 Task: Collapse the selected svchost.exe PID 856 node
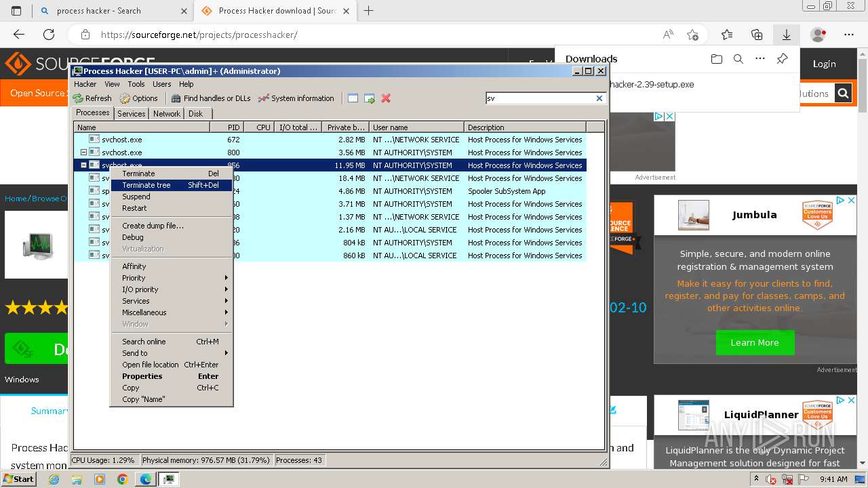(x=83, y=165)
